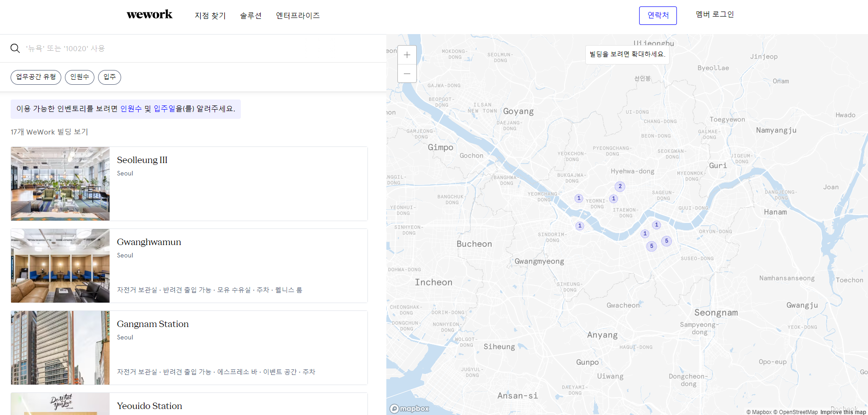The image size is (868, 415).
Task: Click the single-building marker near Yeomni-dong
Action: (x=579, y=198)
